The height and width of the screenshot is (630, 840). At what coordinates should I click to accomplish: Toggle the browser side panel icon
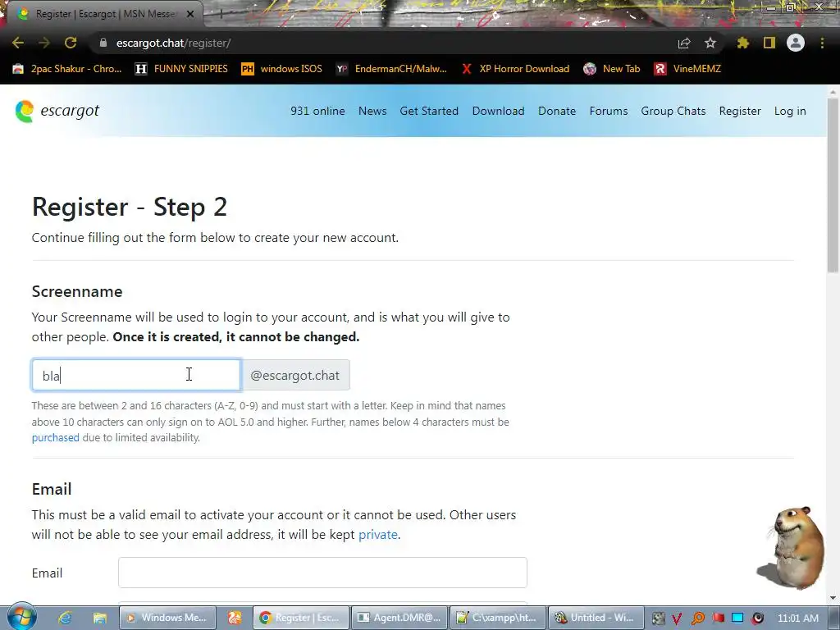tap(769, 43)
